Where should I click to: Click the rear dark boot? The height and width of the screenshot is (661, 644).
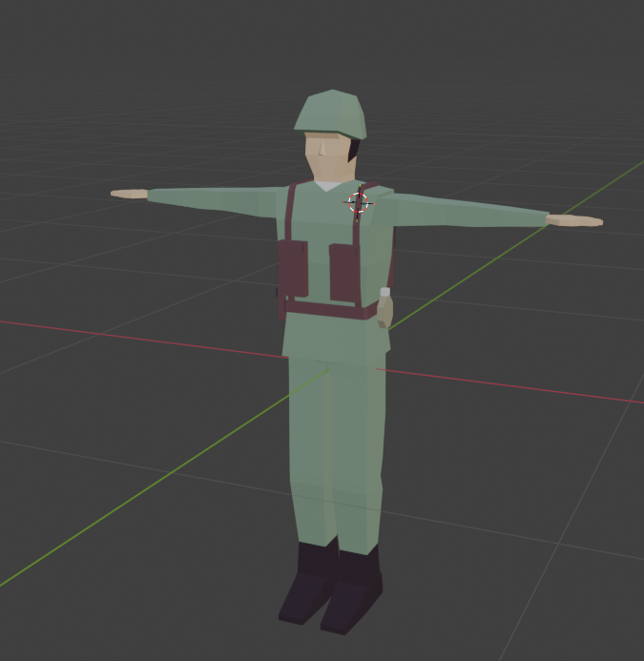307,584
